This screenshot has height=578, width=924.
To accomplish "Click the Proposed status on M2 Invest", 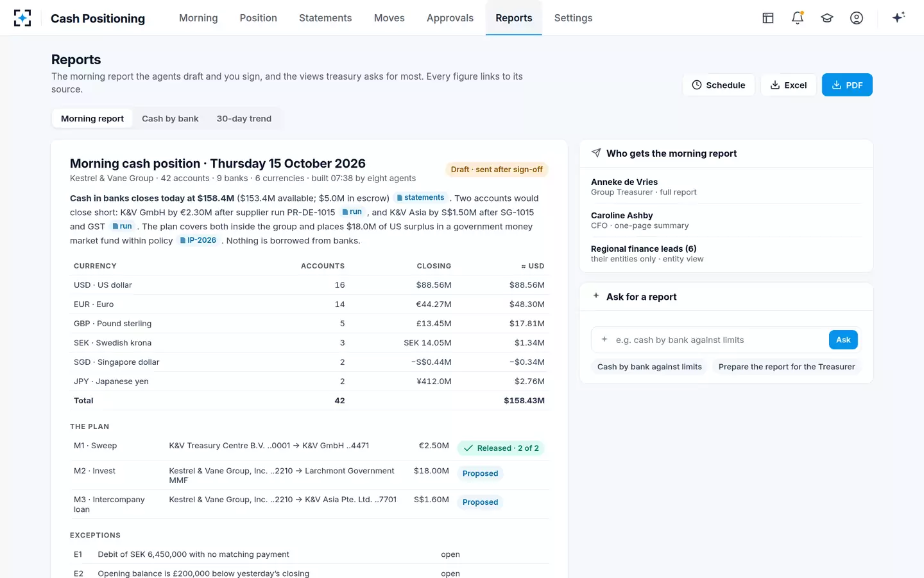I will pyautogui.click(x=480, y=473).
